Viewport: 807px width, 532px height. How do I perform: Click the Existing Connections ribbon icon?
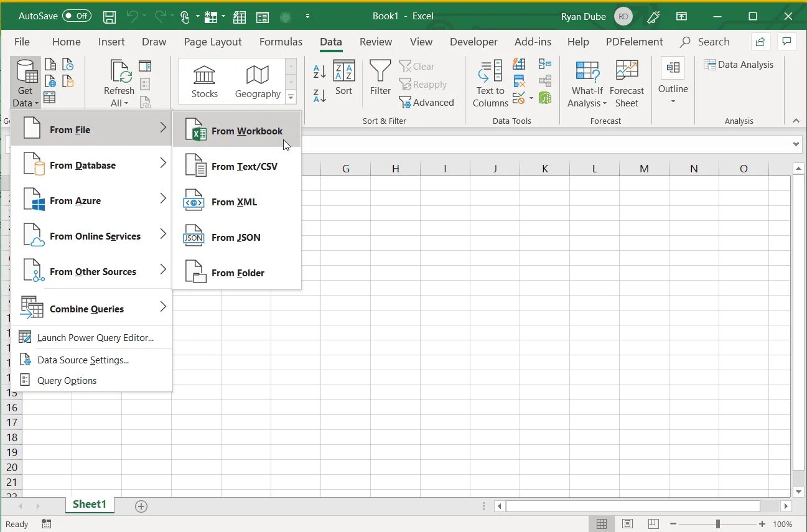coord(67,81)
